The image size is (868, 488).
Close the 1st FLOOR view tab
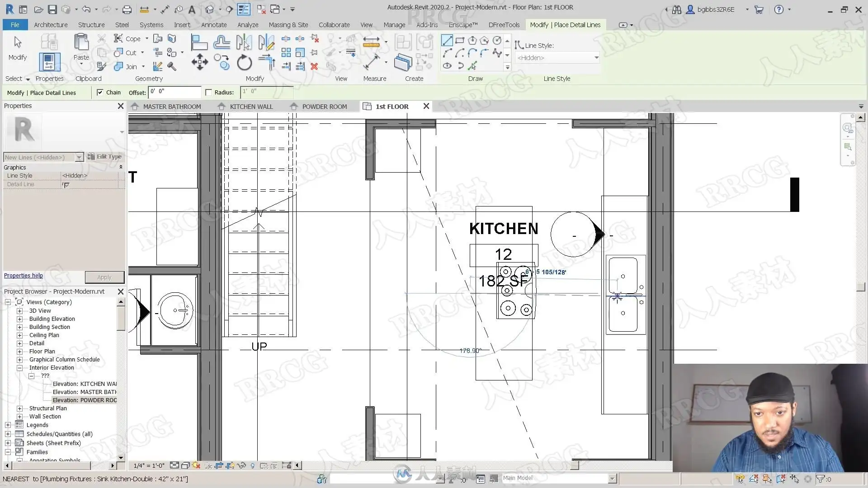click(426, 106)
